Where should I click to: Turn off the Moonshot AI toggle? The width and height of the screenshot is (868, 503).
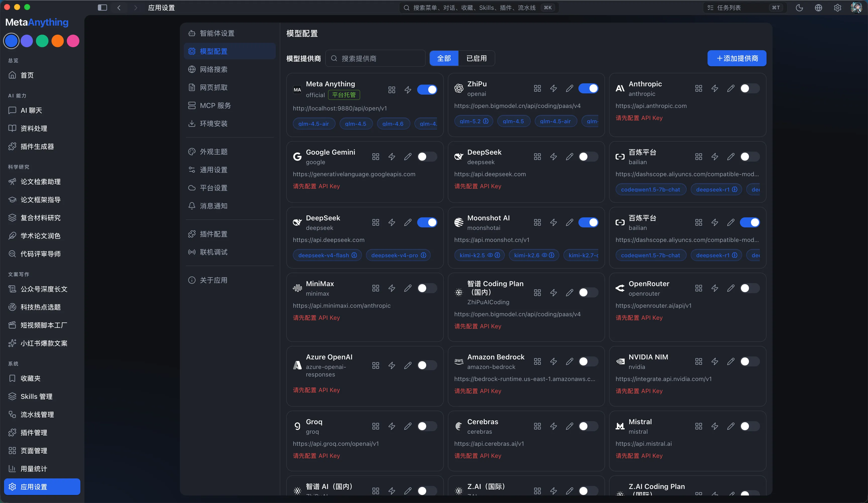(x=588, y=222)
